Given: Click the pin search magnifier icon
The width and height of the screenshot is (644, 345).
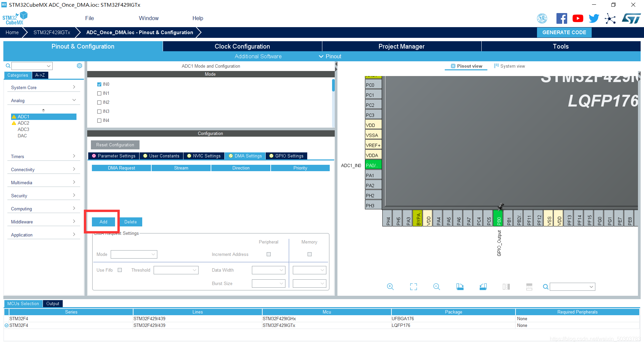Looking at the screenshot, I should pyautogui.click(x=546, y=287).
